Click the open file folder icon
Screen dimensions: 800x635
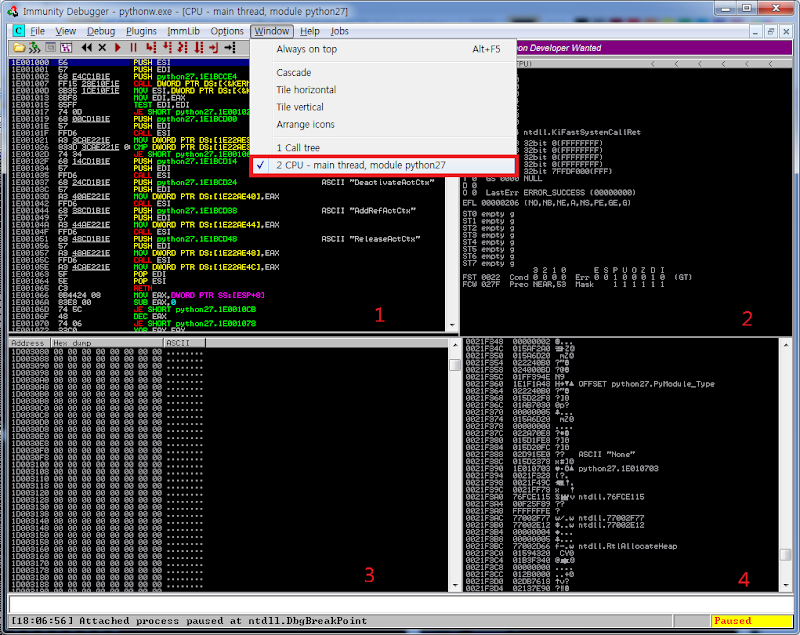coord(19,48)
